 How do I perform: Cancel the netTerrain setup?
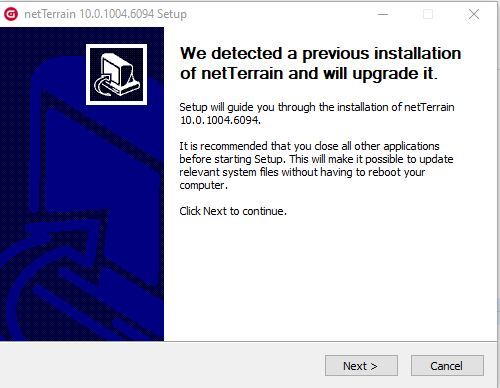pyautogui.click(x=447, y=366)
